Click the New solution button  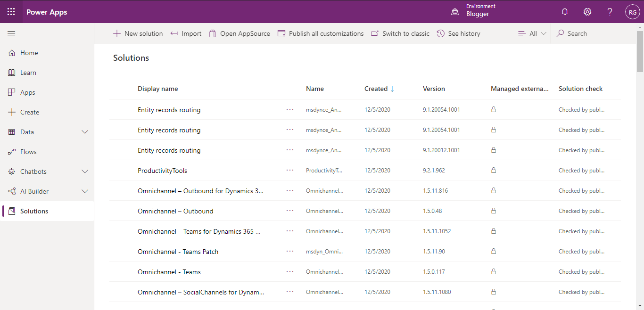(x=138, y=33)
